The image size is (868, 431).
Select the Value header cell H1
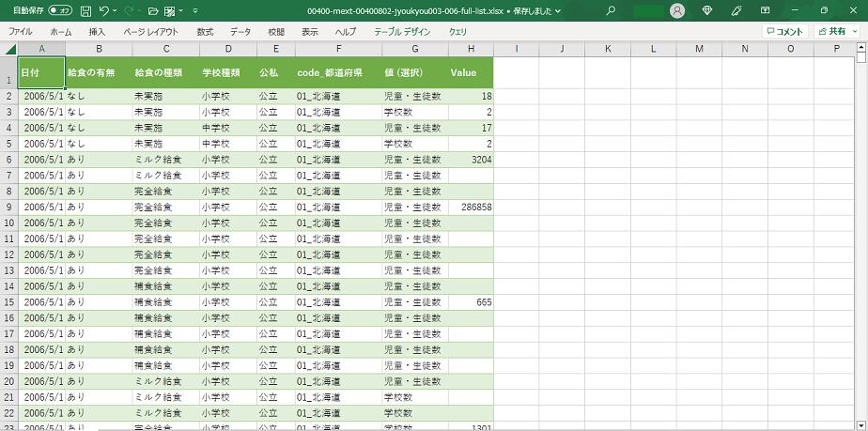470,72
